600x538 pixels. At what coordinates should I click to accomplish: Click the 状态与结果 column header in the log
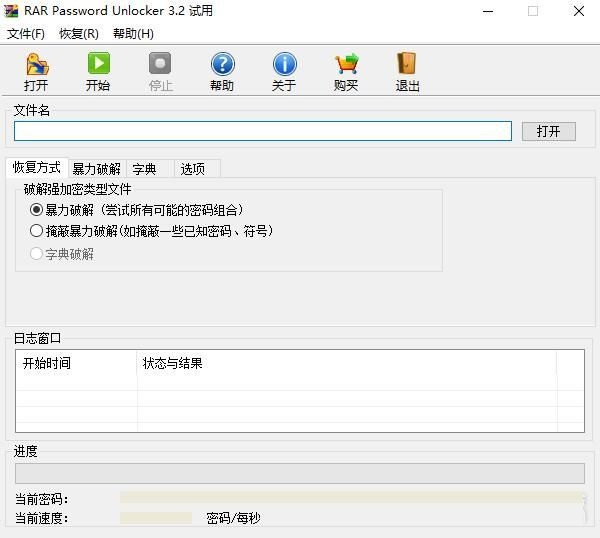click(x=347, y=363)
